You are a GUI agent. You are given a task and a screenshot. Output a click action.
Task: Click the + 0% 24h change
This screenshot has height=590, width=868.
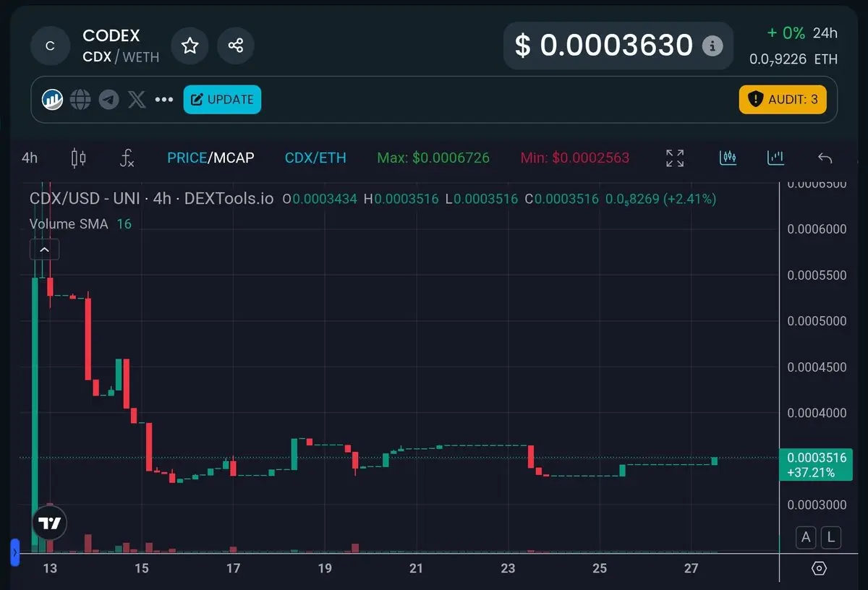(x=802, y=33)
